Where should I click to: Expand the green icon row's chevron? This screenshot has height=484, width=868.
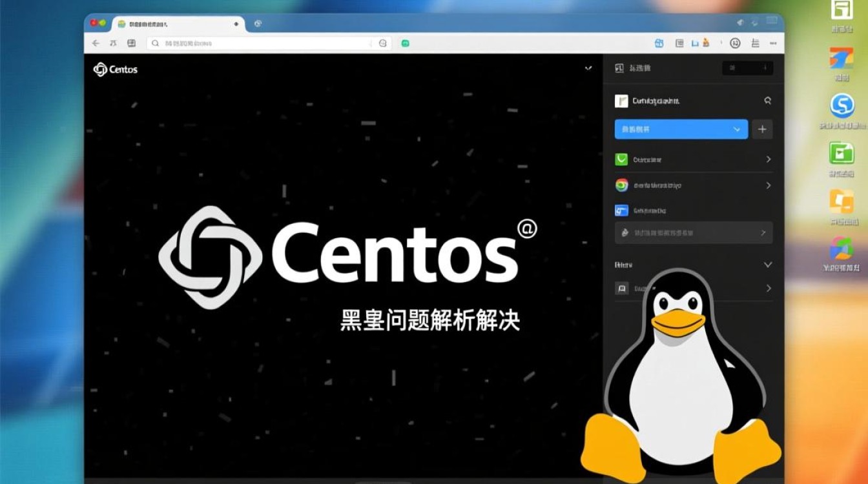(x=769, y=159)
